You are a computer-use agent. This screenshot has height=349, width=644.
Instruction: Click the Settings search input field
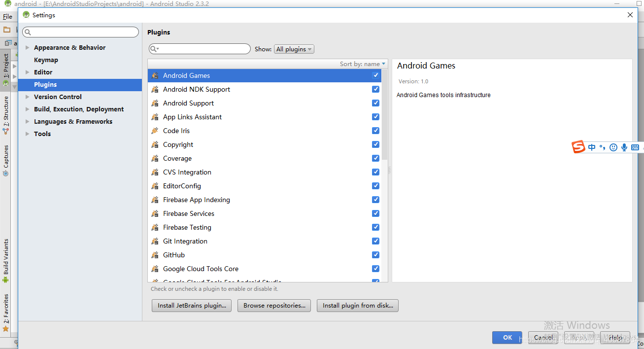81,32
